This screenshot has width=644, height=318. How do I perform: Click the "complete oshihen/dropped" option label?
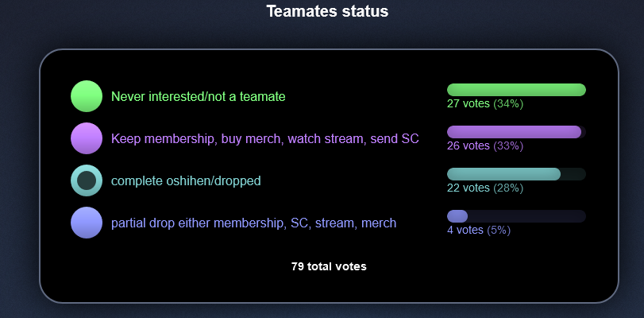click(x=186, y=181)
